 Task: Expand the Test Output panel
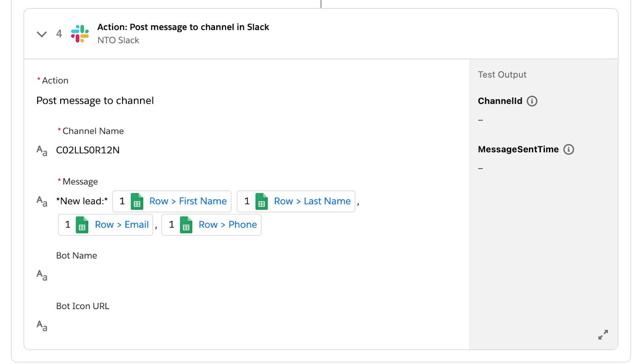tap(603, 335)
